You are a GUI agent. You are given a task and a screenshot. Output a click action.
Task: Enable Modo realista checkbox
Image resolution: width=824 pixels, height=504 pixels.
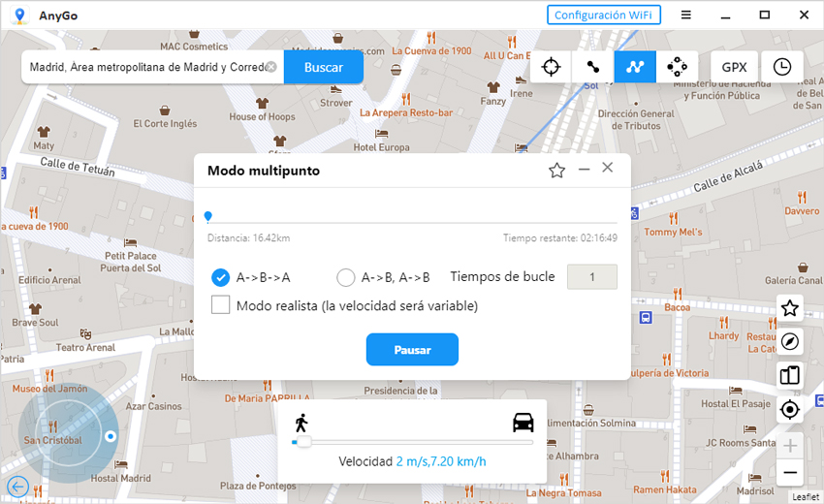pos(221,305)
